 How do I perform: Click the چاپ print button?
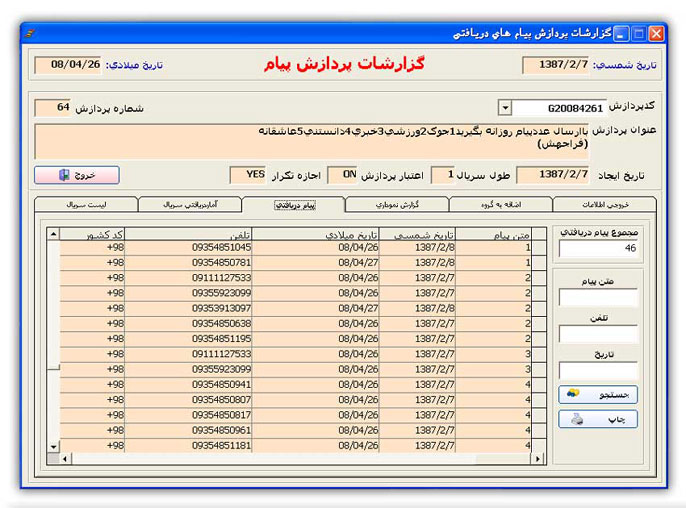598,419
